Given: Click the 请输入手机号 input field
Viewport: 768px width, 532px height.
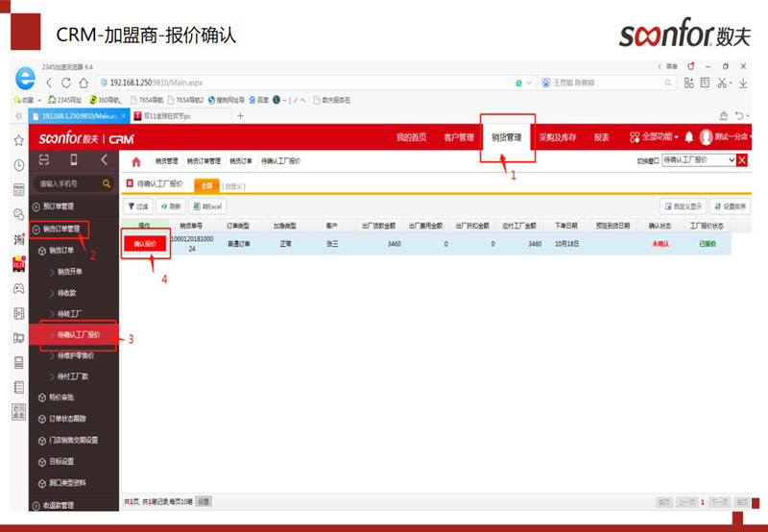Looking at the screenshot, I should click(67, 182).
